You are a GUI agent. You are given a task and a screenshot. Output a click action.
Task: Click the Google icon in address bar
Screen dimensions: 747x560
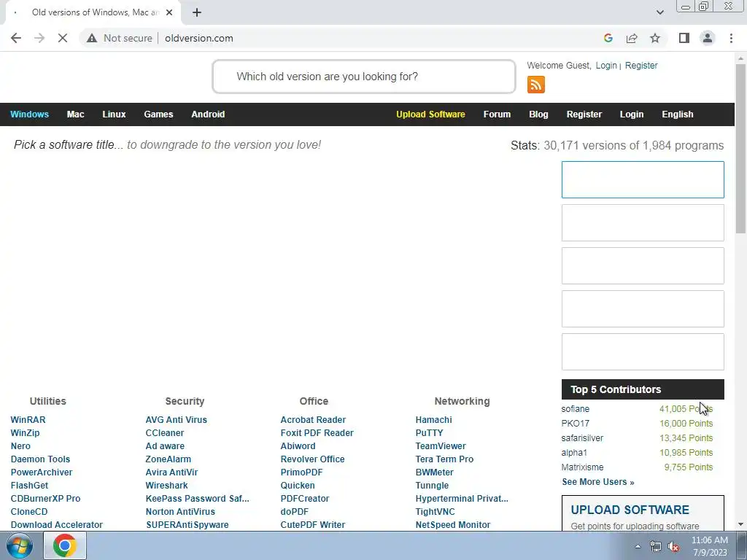(608, 38)
